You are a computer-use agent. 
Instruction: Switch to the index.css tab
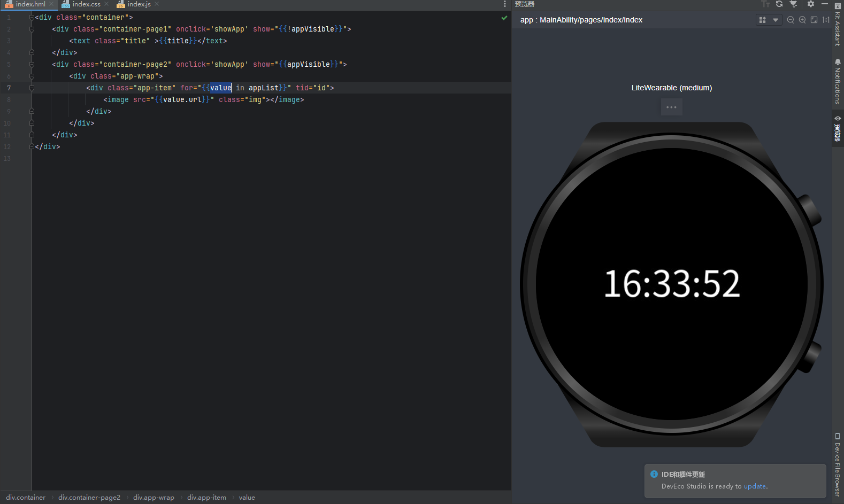pyautogui.click(x=86, y=4)
